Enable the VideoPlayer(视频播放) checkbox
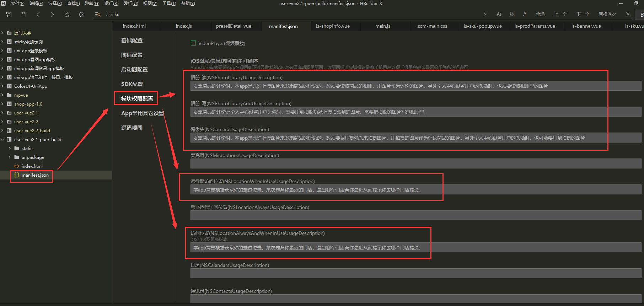The image size is (644, 306). coord(193,43)
